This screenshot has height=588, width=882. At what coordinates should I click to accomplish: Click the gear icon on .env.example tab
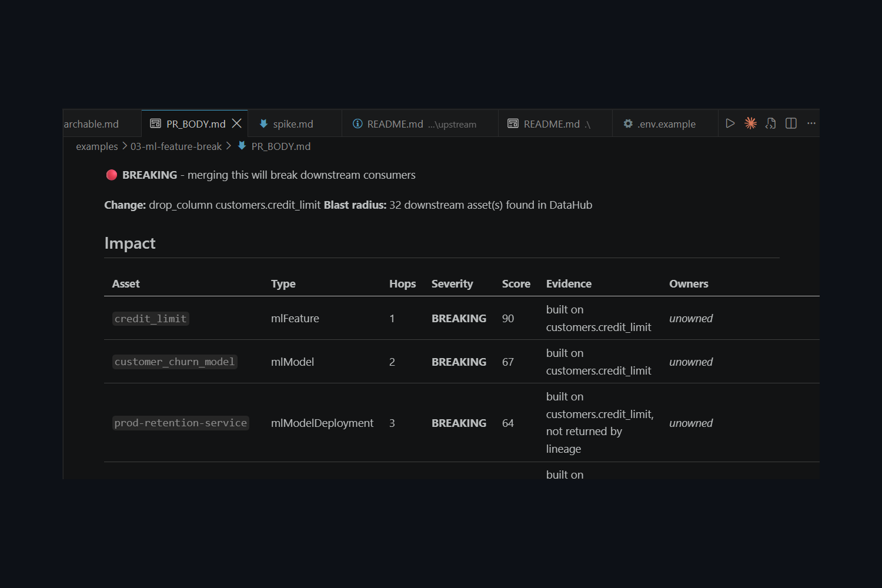click(x=628, y=123)
